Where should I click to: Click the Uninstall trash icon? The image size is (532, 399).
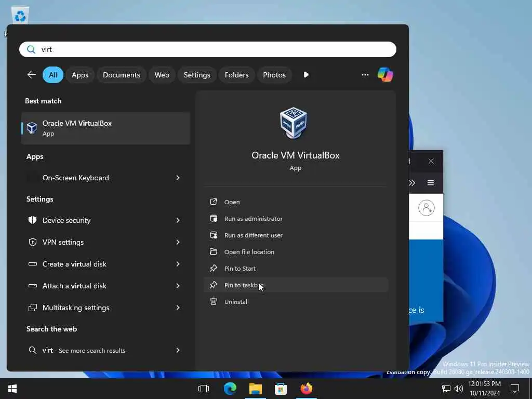(x=214, y=301)
